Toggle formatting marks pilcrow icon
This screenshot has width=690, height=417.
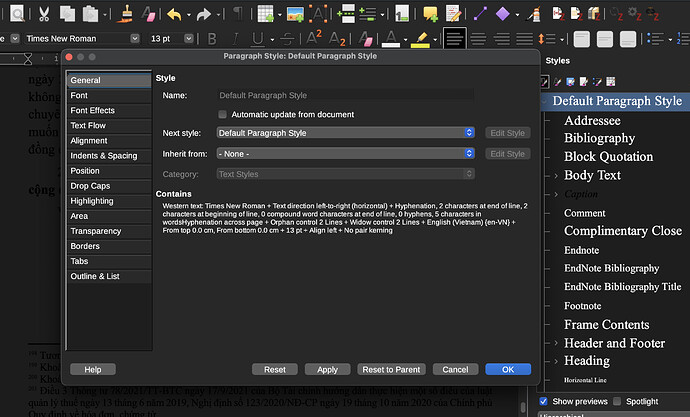click(238, 14)
